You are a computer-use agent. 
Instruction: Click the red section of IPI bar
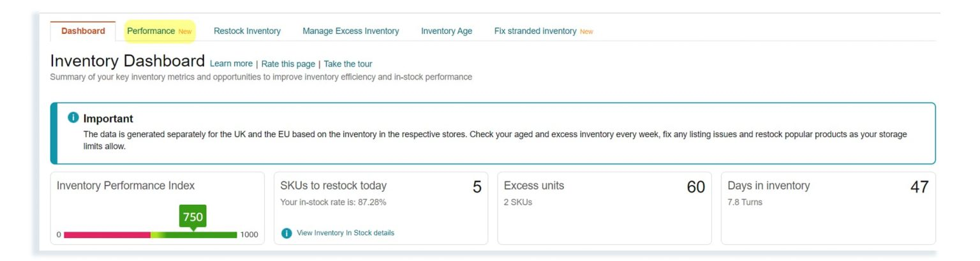coord(107,235)
